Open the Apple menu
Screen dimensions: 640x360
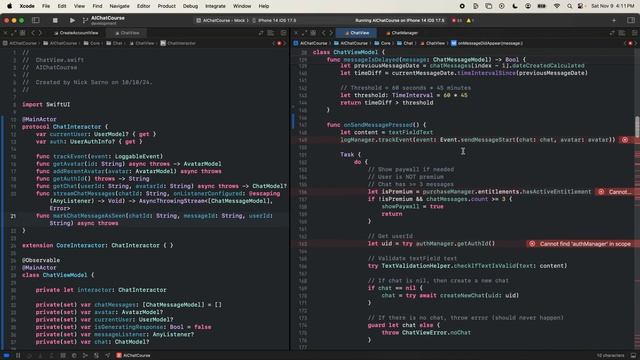click(10, 6)
